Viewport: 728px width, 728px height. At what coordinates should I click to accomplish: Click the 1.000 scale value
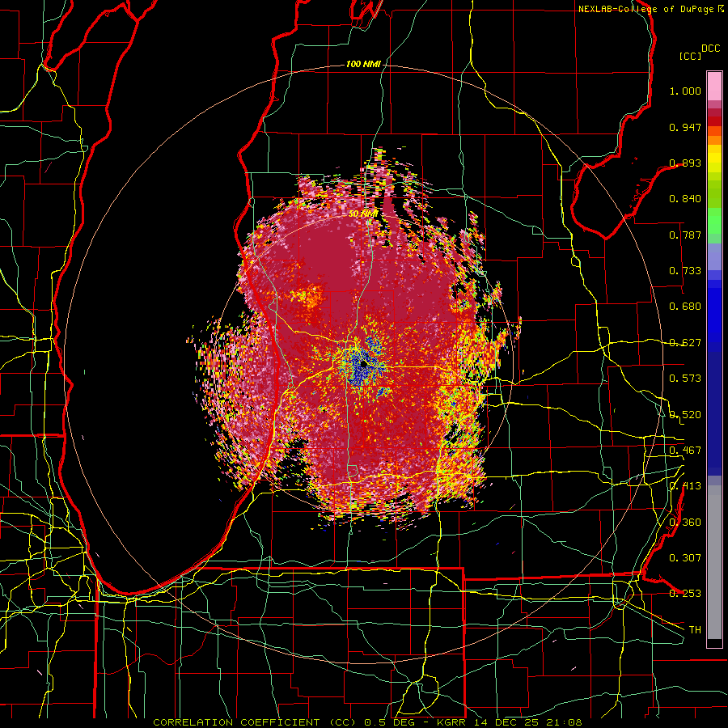(x=685, y=91)
